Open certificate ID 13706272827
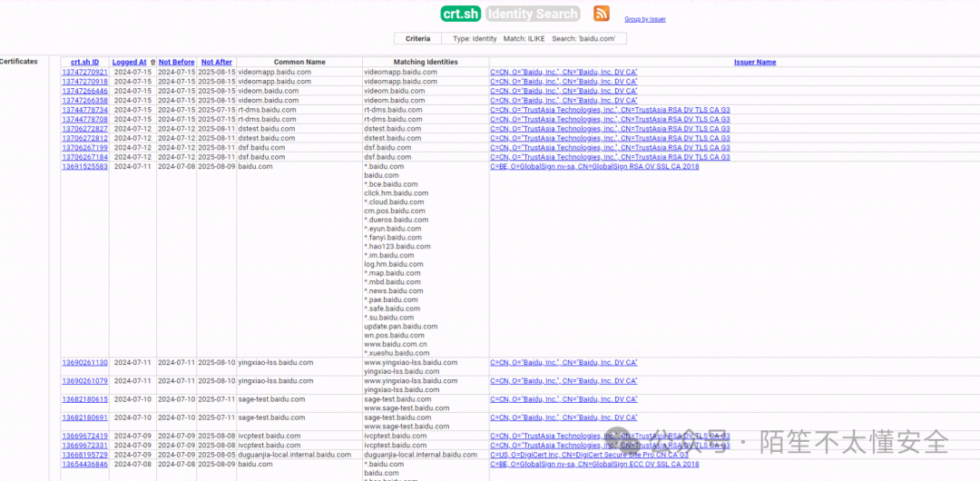The height and width of the screenshot is (481, 980). tap(85, 128)
